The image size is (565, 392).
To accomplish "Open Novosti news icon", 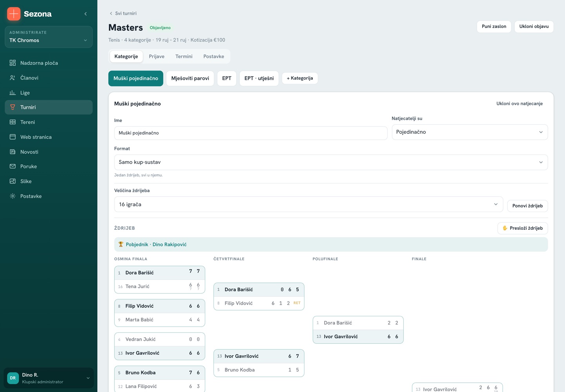I will coord(13,152).
